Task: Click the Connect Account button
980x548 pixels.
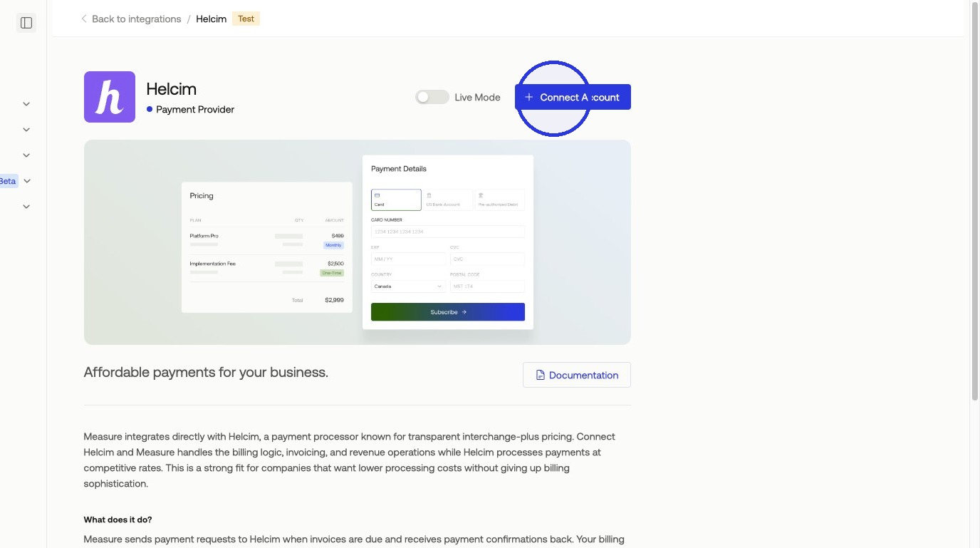Action: coord(573,97)
